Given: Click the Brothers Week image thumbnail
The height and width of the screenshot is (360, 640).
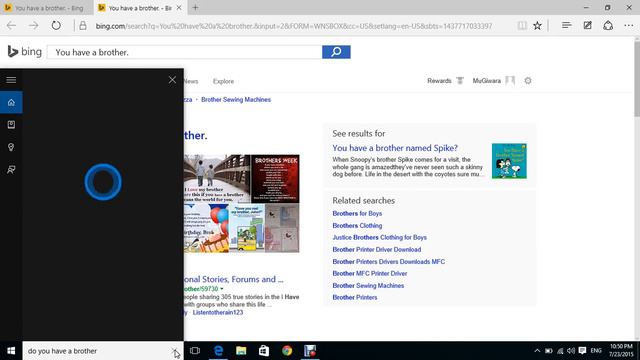Looking at the screenshot, I should coord(275,179).
